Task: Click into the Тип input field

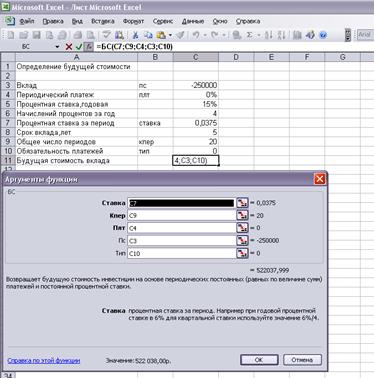Action: point(182,253)
